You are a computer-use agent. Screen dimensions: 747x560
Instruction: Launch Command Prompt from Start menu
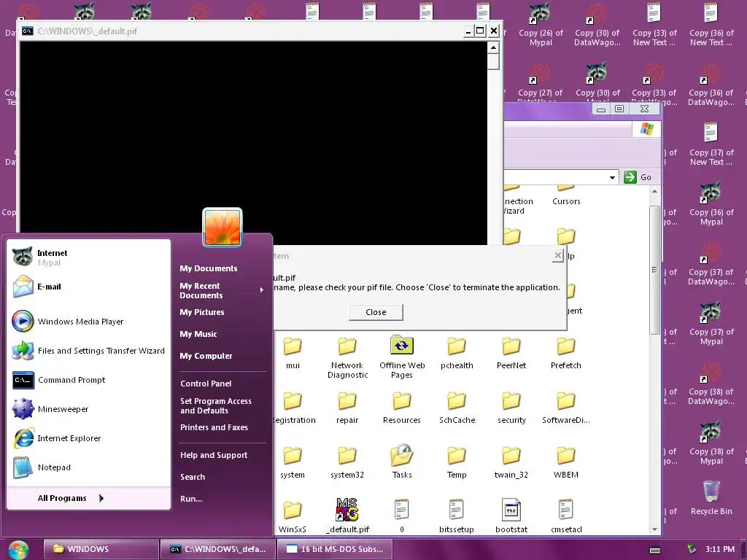tap(88, 380)
